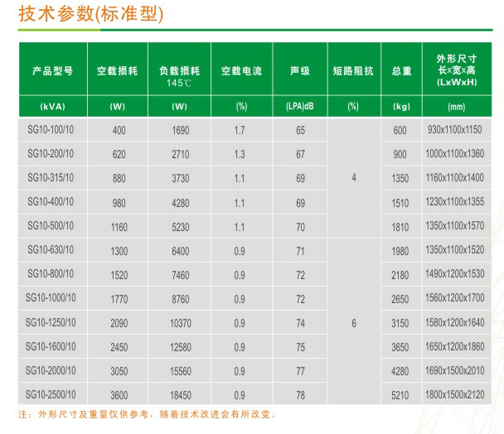Click dimension 1580x1200x1640
This screenshot has height=434, width=504.
click(x=455, y=322)
